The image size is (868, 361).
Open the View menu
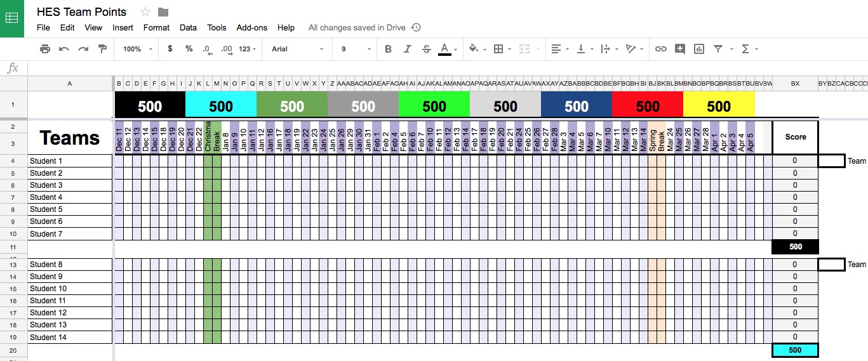(x=93, y=28)
